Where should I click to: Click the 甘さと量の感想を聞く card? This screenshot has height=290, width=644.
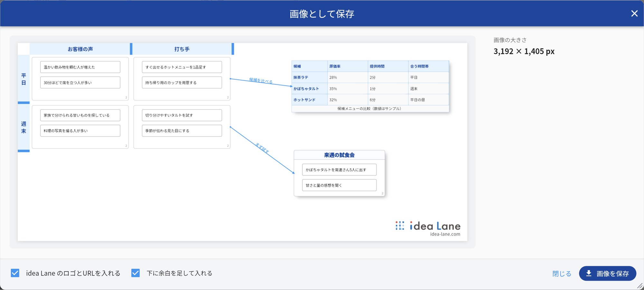click(x=339, y=185)
